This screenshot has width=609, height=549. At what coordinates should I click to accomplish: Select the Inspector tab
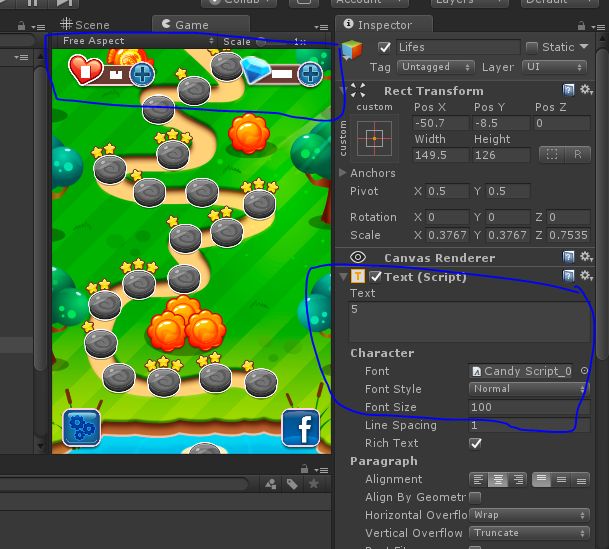coord(384,24)
